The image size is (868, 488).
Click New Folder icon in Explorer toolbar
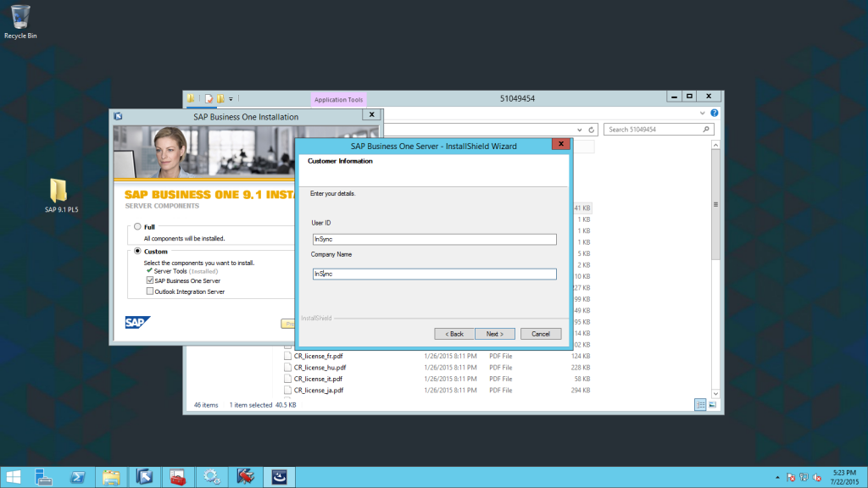(x=220, y=98)
